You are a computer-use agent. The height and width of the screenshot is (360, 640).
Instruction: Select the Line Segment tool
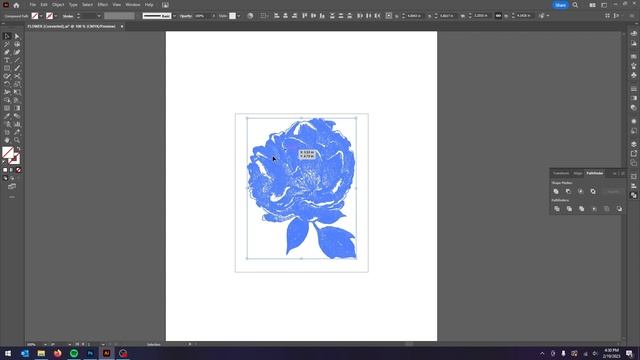17,60
